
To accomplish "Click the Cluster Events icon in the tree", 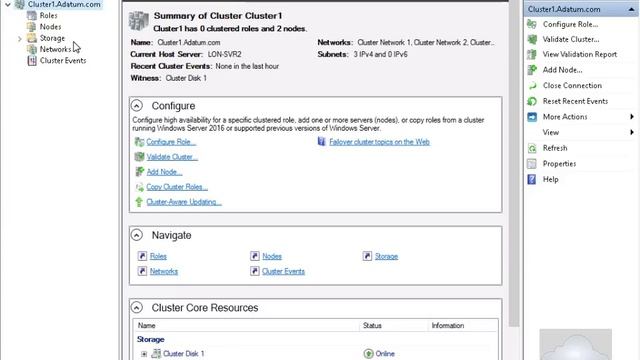I will (31, 60).
